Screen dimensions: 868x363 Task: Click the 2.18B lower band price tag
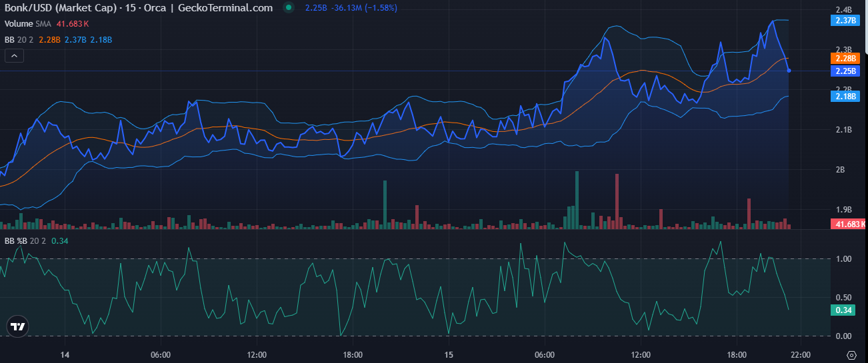[x=845, y=97]
